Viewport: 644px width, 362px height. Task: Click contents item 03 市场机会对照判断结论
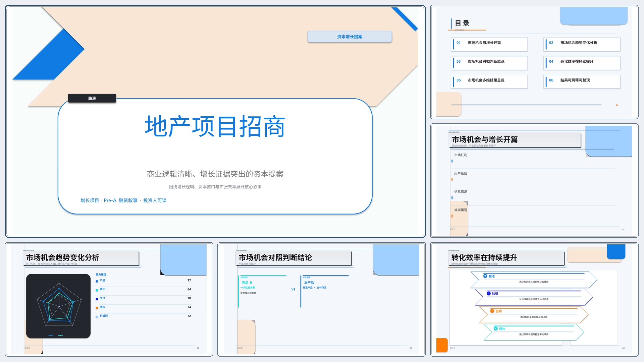point(489,63)
